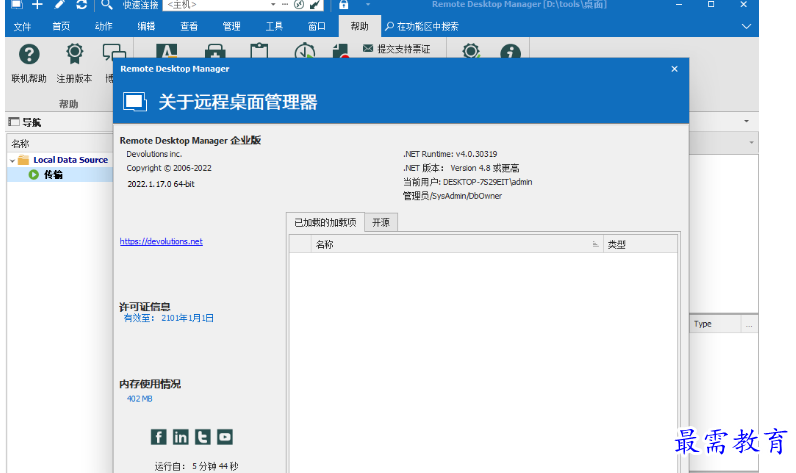Click in the 快速连接 host input field
This screenshot has height=473, width=796.
[x=216, y=5]
